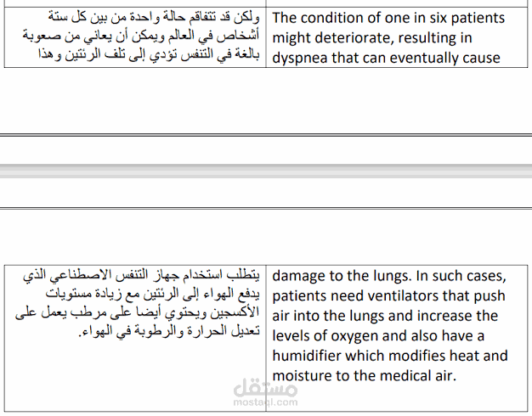Click Arabic line starting with 'يتطلب استخدام جهاز'
Image resolution: width=532 pixels, height=416 pixels.
click(141, 275)
